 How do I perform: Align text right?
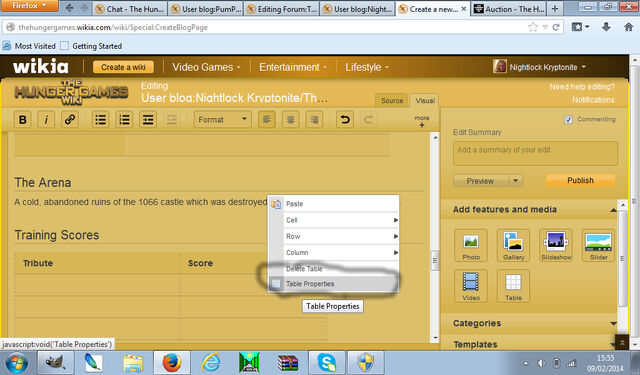pyautogui.click(x=314, y=120)
